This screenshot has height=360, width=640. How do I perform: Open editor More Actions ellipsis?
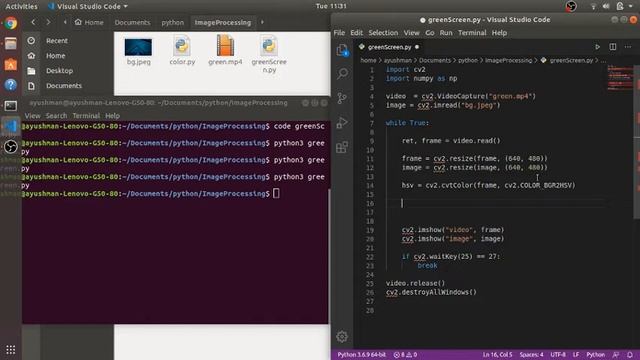[x=628, y=47]
